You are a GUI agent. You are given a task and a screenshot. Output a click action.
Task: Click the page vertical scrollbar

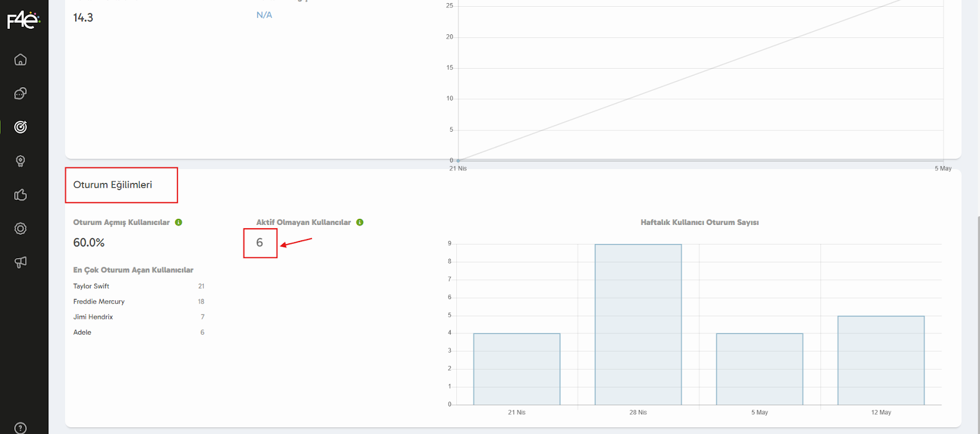(978, 306)
